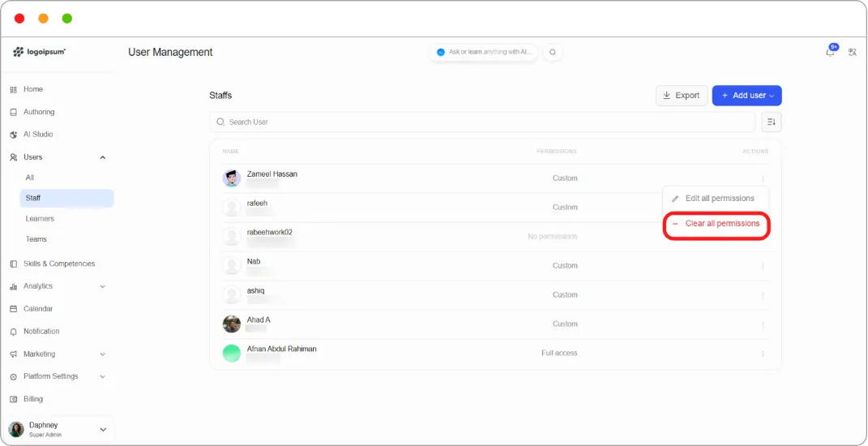Expand the Platform Settings chevron

[x=102, y=376]
